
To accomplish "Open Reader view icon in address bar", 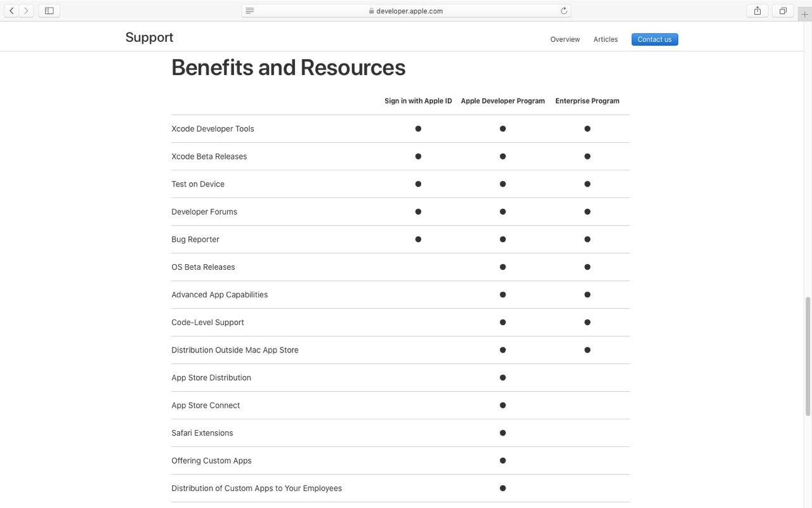I will click(x=250, y=11).
